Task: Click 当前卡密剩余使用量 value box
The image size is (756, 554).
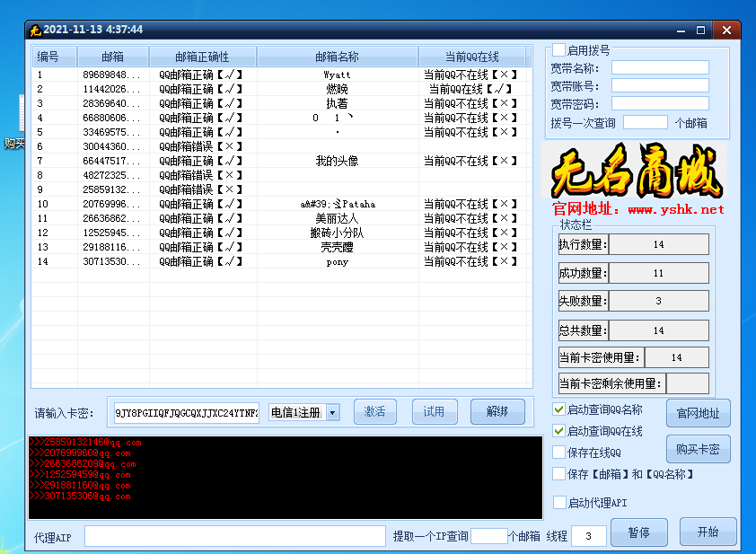Action: click(x=688, y=383)
